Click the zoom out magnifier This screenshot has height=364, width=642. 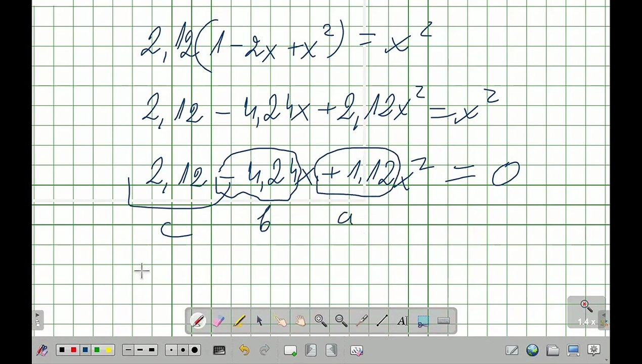pyautogui.click(x=341, y=321)
